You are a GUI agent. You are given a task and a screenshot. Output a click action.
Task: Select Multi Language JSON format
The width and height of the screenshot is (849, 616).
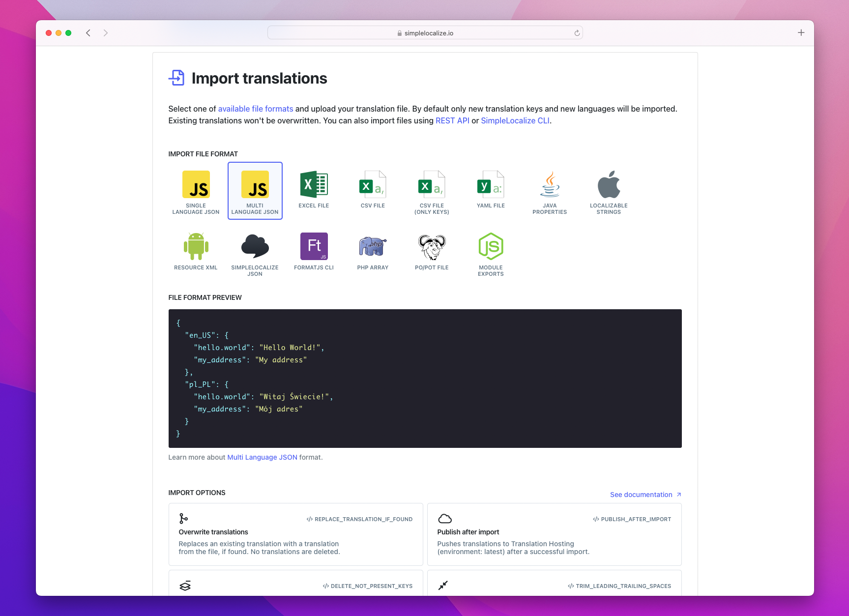(x=255, y=191)
